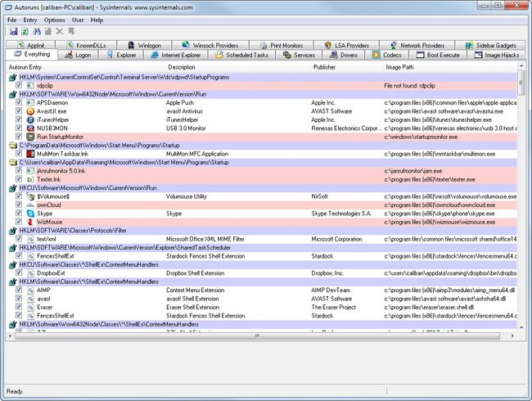Disable the AvastUI.exe autorun checkbox
Viewport: 532px width, 401px height.
click(19, 110)
